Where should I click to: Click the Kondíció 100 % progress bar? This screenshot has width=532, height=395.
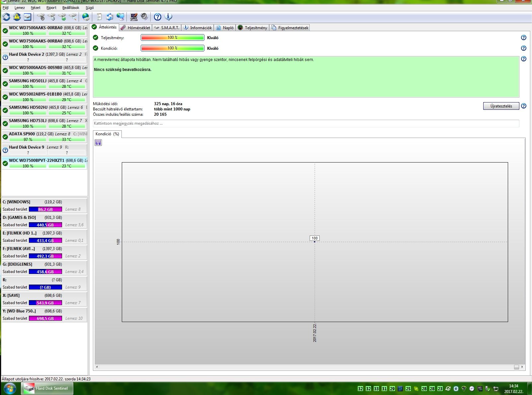click(x=173, y=48)
